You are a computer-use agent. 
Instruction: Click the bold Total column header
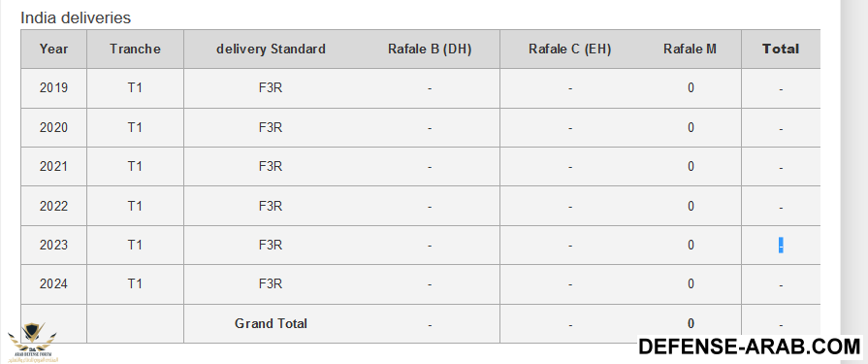[781, 49]
